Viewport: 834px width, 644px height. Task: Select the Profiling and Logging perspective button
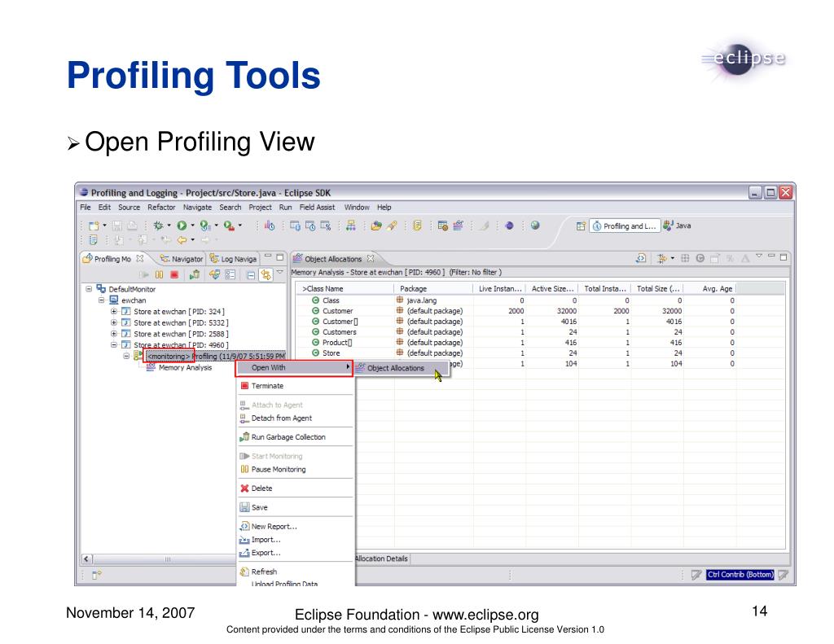click(x=625, y=226)
